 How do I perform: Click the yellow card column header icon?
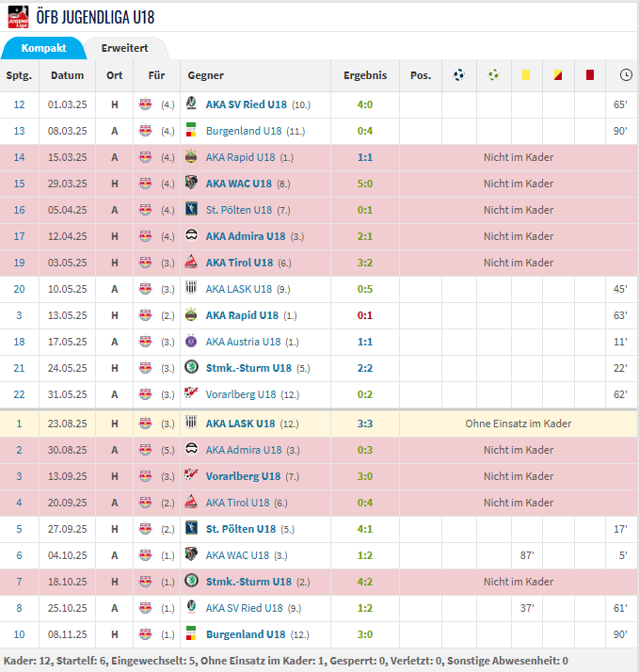tap(526, 75)
